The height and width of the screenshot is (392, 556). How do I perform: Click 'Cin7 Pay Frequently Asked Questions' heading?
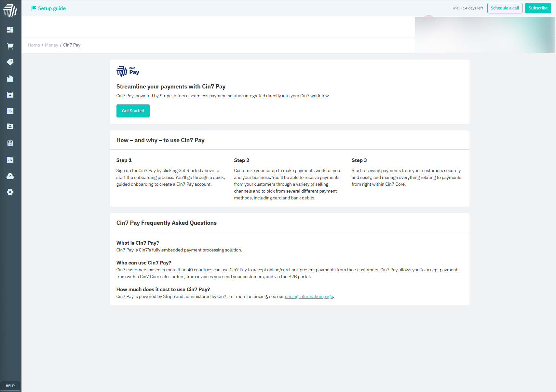(167, 223)
